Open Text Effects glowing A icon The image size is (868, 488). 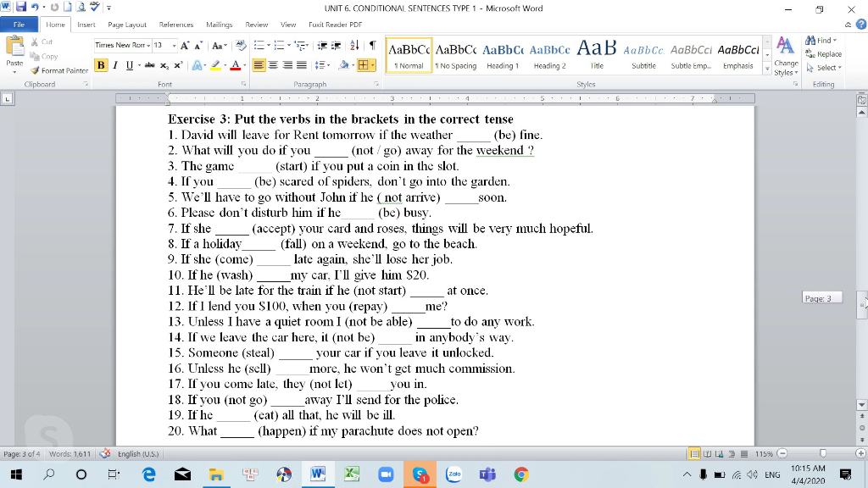coord(197,65)
